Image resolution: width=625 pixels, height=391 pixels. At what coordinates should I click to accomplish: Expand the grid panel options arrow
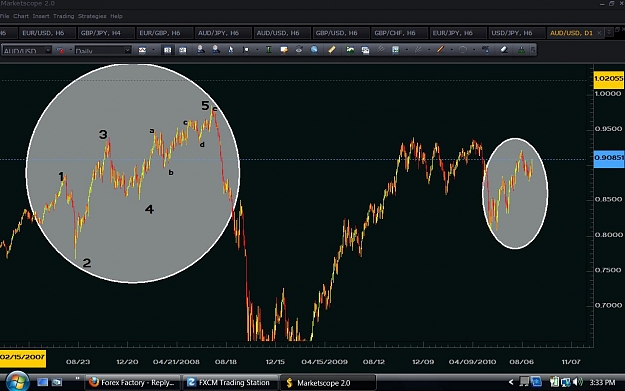[407, 50]
